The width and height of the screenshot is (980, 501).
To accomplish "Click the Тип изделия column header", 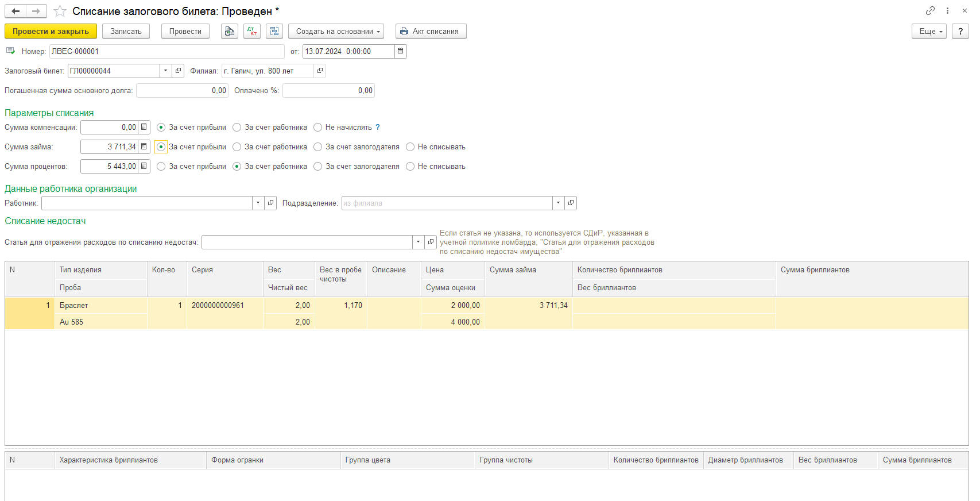I will point(100,270).
